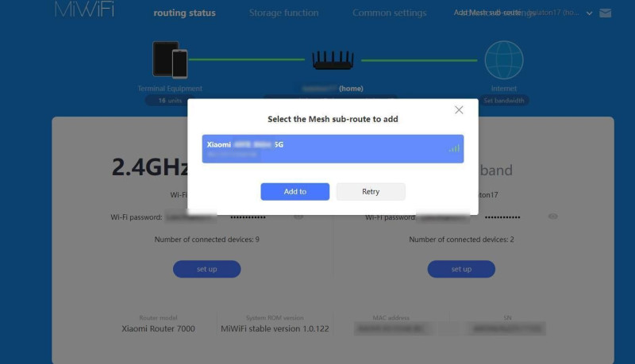Click the Internet globe icon
The image size is (635, 364).
coord(504,59)
